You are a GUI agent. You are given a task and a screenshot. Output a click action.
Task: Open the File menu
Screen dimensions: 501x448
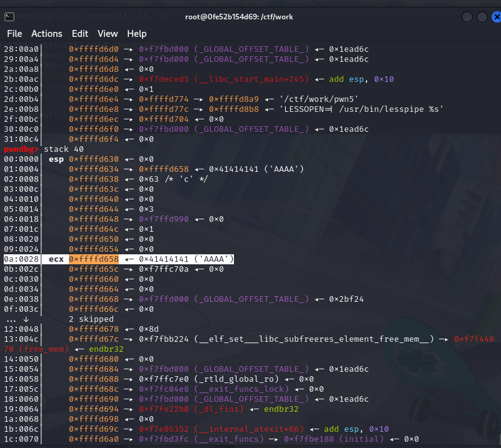click(14, 33)
